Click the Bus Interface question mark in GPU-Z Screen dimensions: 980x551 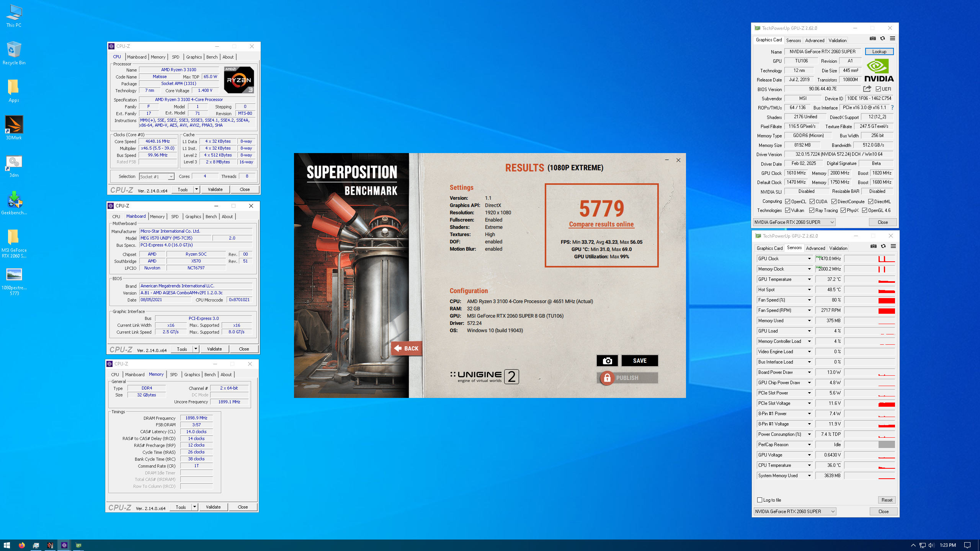[x=892, y=108]
